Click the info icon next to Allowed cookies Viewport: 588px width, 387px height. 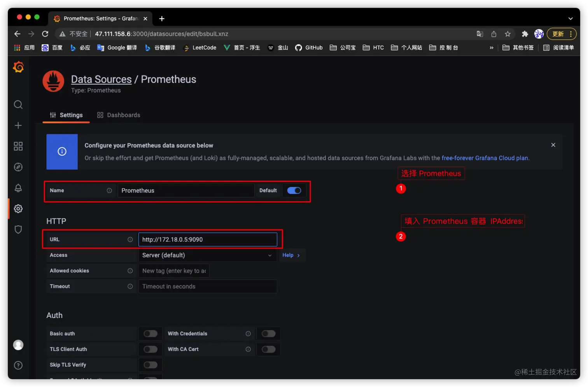tap(130, 271)
